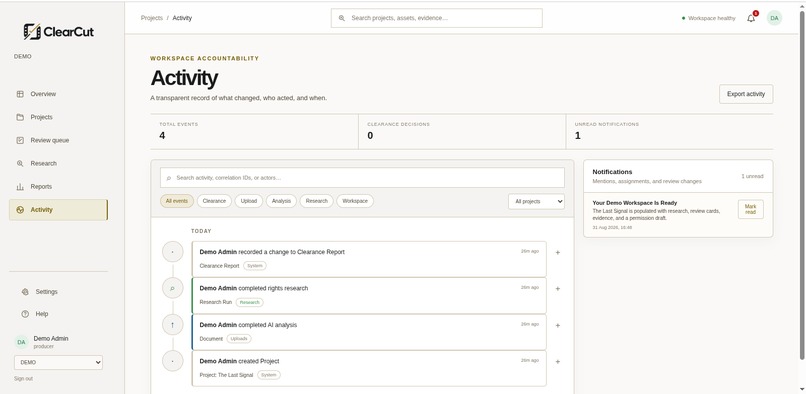Filter by Workspace events
806x394 pixels.
click(x=355, y=201)
